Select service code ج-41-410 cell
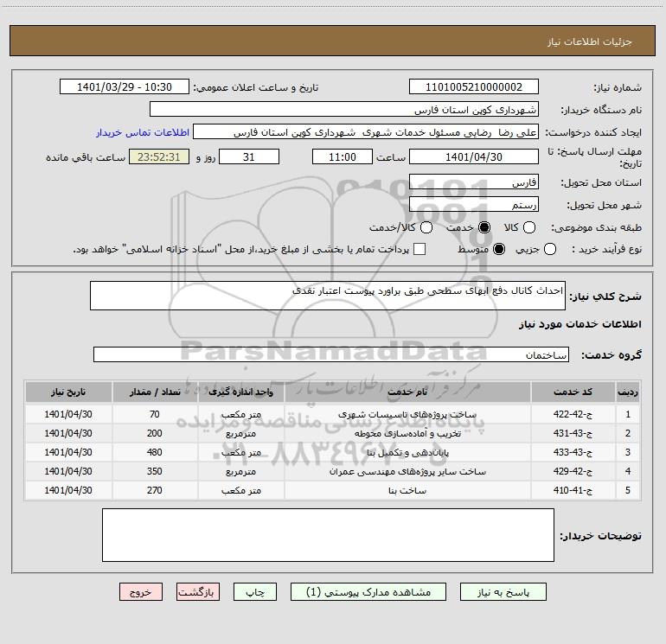The height and width of the screenshot is (644, 666). point(573,490)
